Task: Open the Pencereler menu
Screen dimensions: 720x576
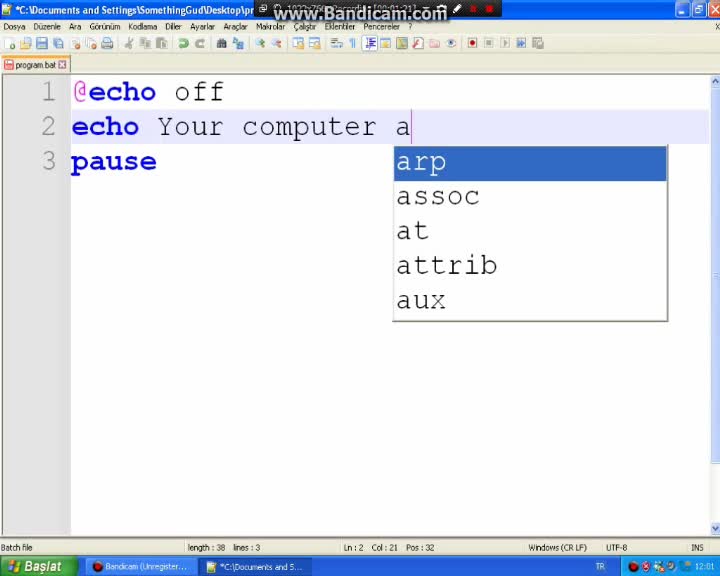Action: point(382,27)
